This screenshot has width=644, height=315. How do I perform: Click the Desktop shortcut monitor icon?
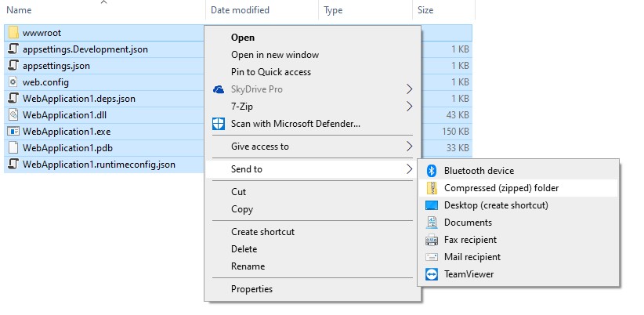[432, 205]
